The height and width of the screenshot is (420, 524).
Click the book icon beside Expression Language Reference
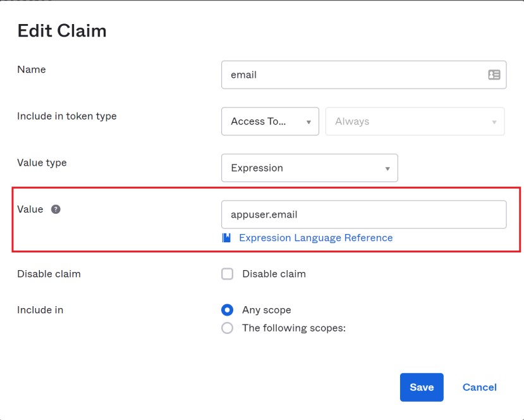pyautogui.click(x=227, y=238)
